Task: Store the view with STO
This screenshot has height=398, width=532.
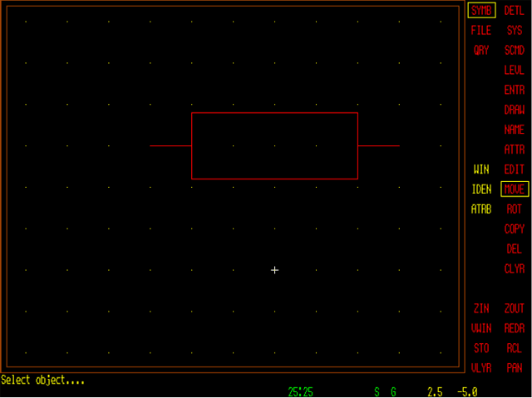Action: [481, 348]
